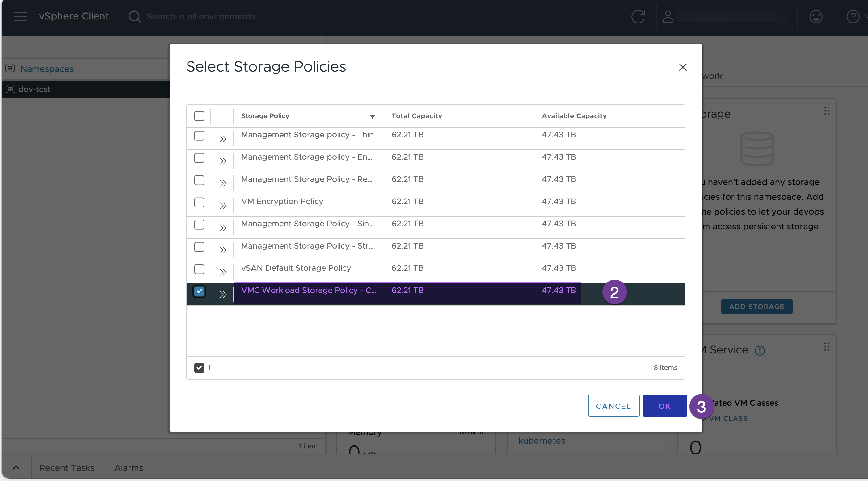This screenshot has width=868, height=481.
Task: Click VMC Workload Storage Policy - C... name
Action: [x=309, y=290]
